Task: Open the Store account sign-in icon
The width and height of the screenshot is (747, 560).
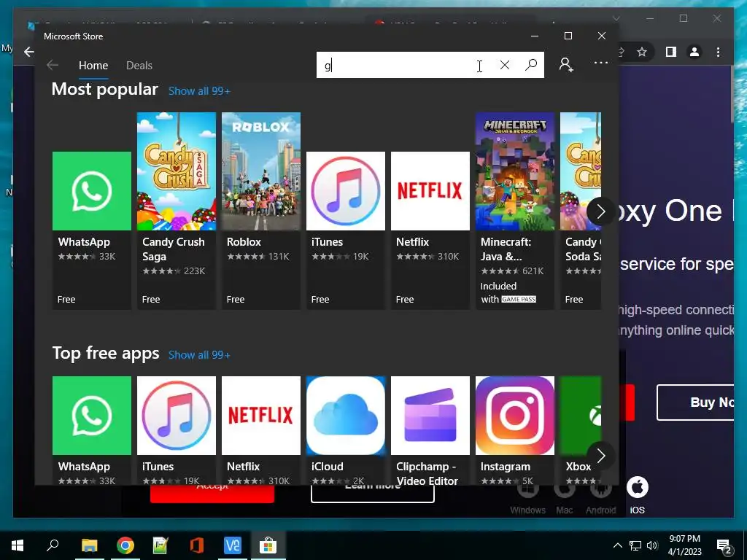Action: pos(566,64)
